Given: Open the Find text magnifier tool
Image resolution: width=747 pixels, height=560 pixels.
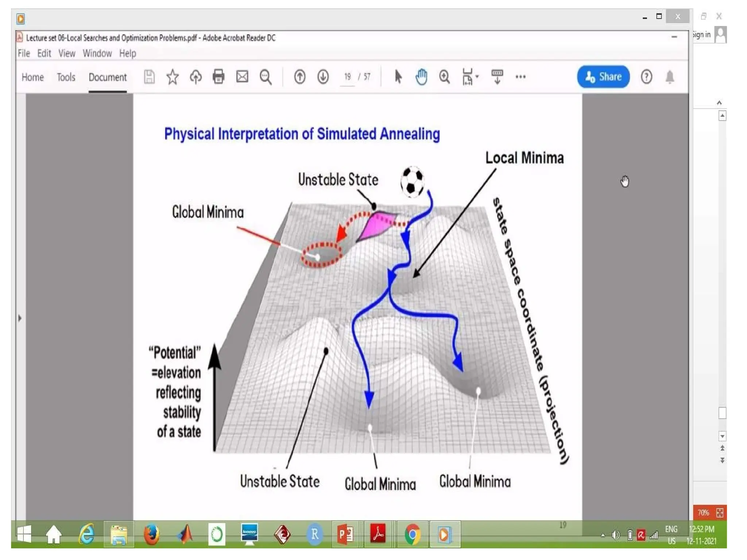Looking at the screenshot, I should pos(266,77).
